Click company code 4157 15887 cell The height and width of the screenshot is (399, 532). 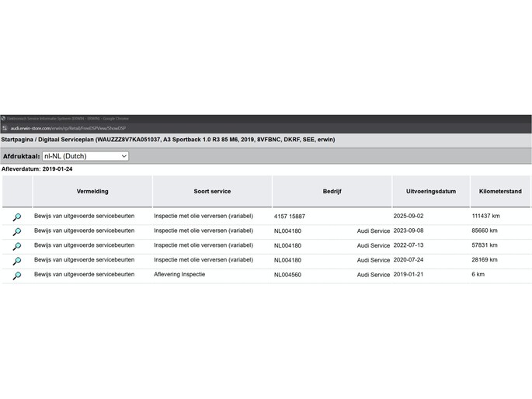(290, 217)
